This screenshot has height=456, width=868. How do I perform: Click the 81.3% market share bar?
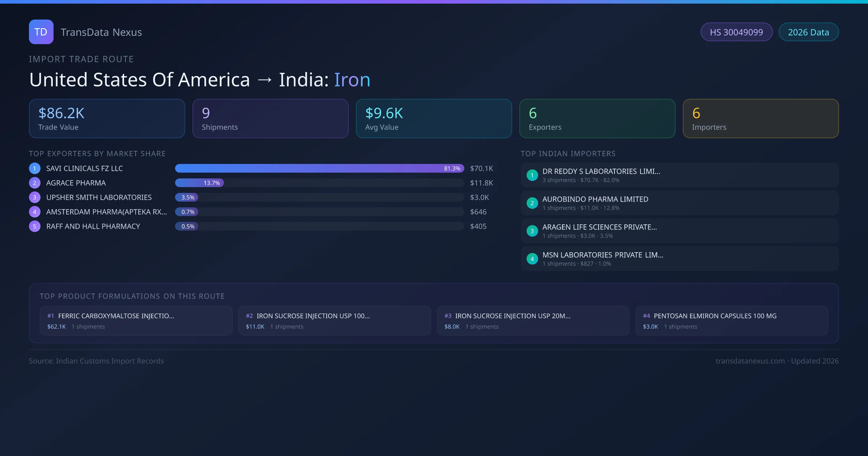319,168
